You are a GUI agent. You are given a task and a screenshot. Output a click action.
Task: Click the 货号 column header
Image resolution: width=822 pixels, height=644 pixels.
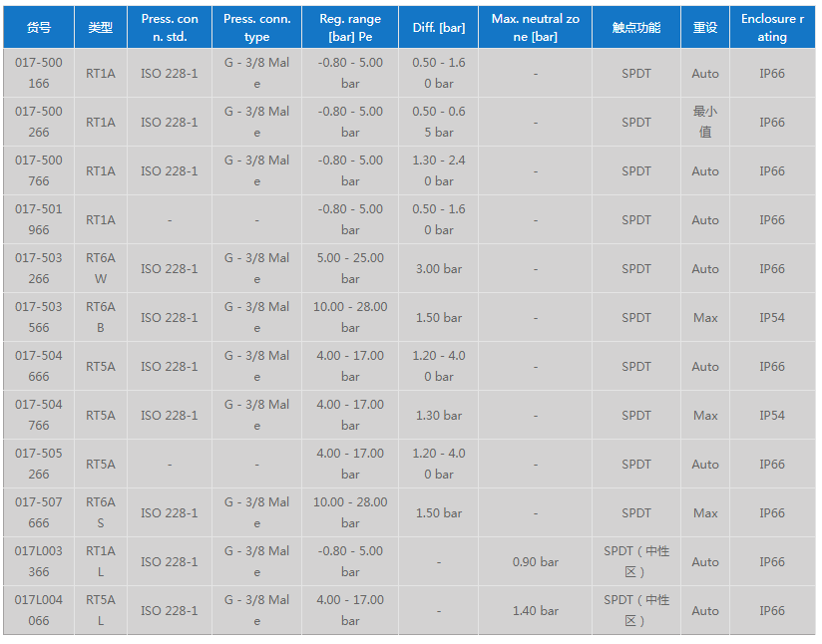pos(39,28)
